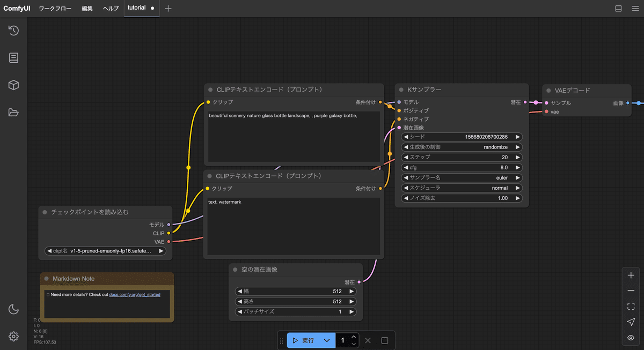The width and height of the screenshot is (644, 350).
Task: Click the シード value field
Action: (462, 137)
